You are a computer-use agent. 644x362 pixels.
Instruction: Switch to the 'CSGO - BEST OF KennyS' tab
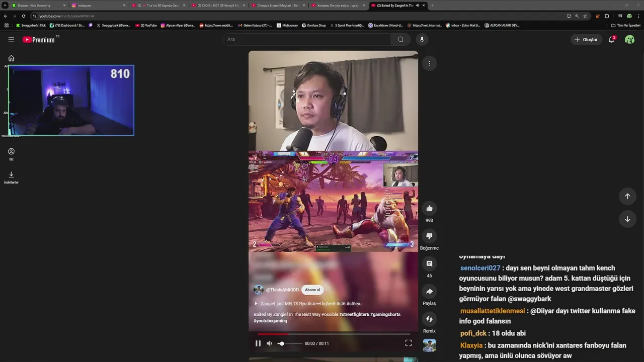pos(218,5)
